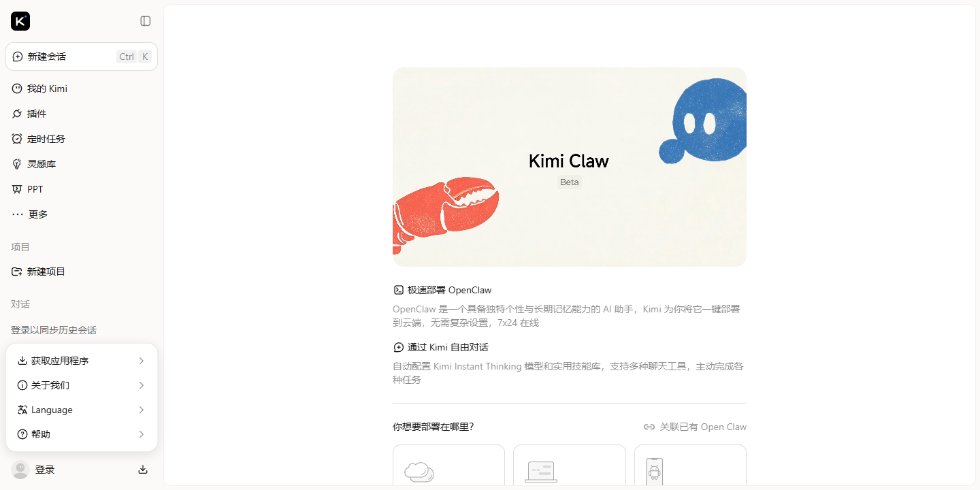Click the 通过 Kimi 自由对话 heading
The width and height of the screenshot is (980, 490).
coord(448,347)
